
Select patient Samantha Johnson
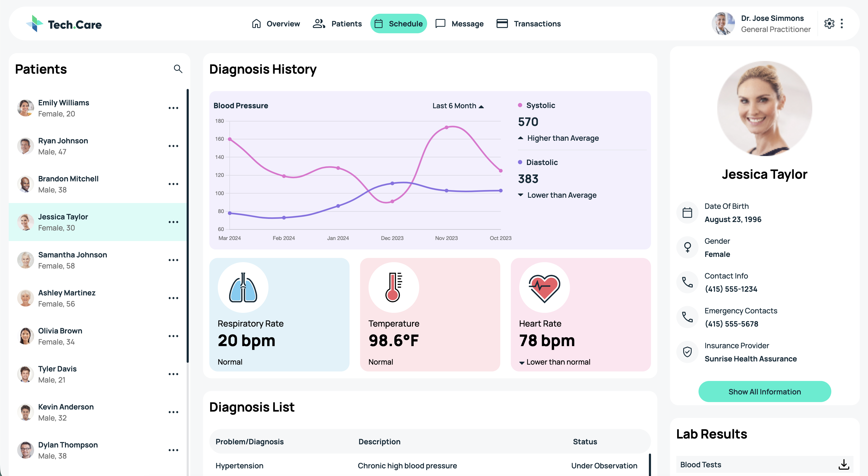[x=97, y=260]
